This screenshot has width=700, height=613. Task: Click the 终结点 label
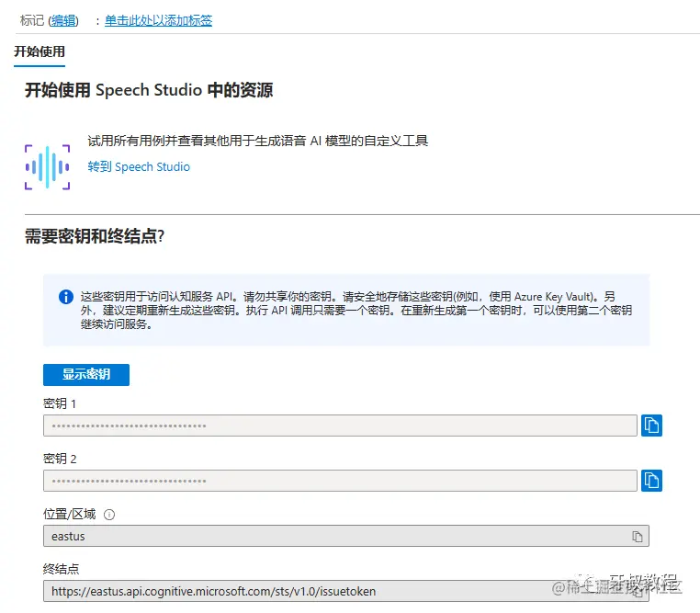tap(62, 569)
